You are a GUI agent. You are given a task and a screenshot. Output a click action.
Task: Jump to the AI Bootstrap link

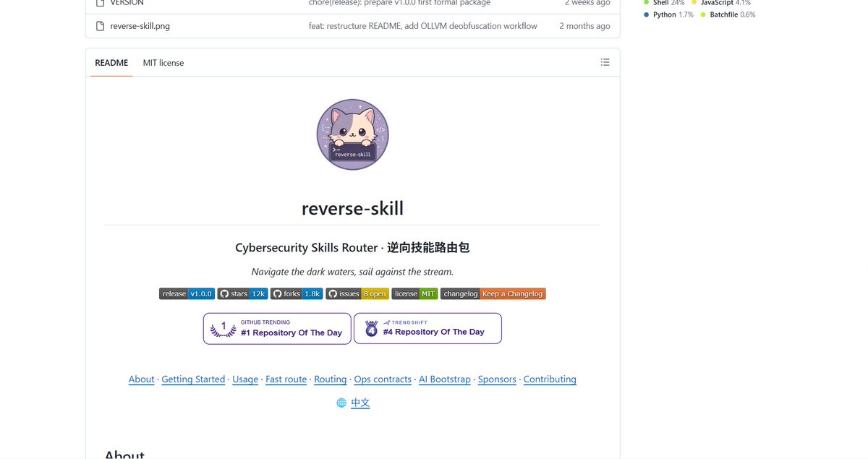[445, 379]
